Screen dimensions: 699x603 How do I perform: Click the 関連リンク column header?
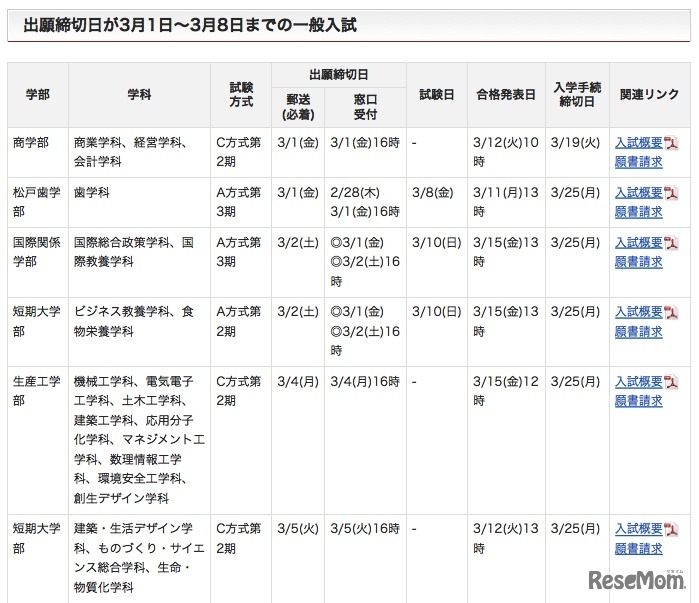point(650,94)
